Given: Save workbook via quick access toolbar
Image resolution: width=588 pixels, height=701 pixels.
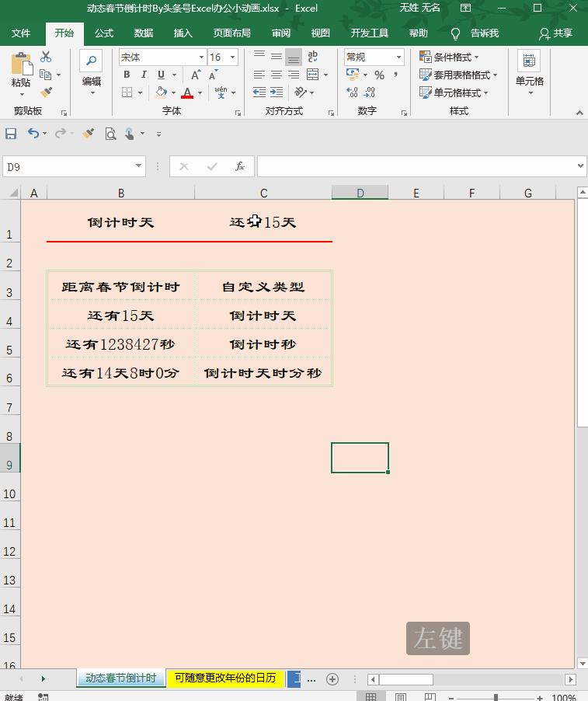Looking at the screenshot, I should [11, 133].
